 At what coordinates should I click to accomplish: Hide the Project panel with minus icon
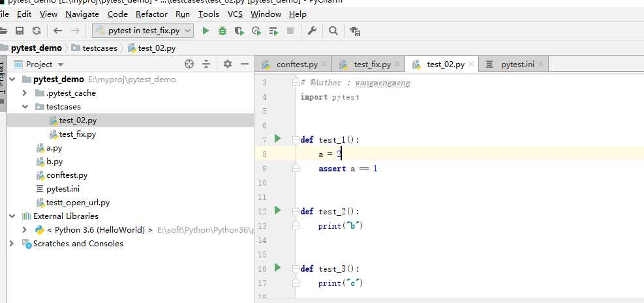(x=245, y=64)
